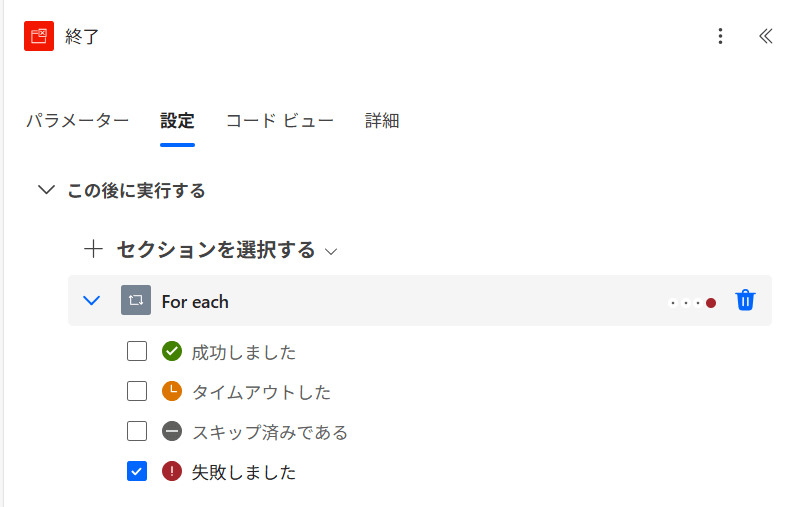Enable the 成功しました checkbox
This screenshot has width=786, height=507.
click(x=137, y=351)
